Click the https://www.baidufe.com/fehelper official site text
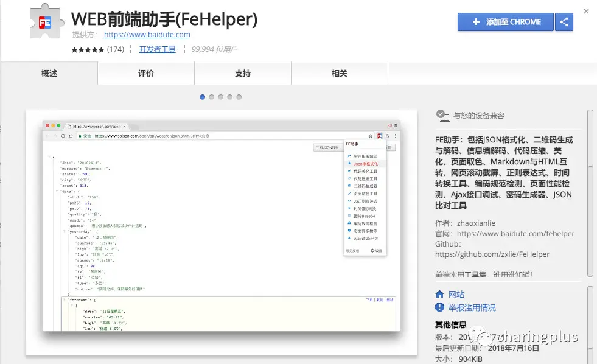The width and height of the screenshot is (597, 364). pyautogui.click(x=515, y=233)
